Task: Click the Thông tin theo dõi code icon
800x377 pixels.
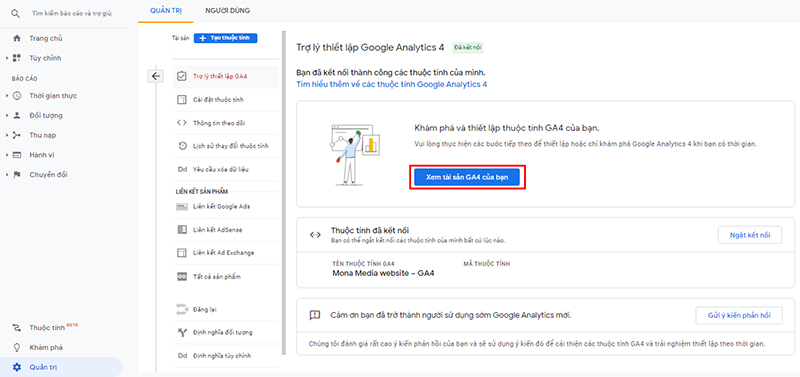Action: tap(182, 122)
